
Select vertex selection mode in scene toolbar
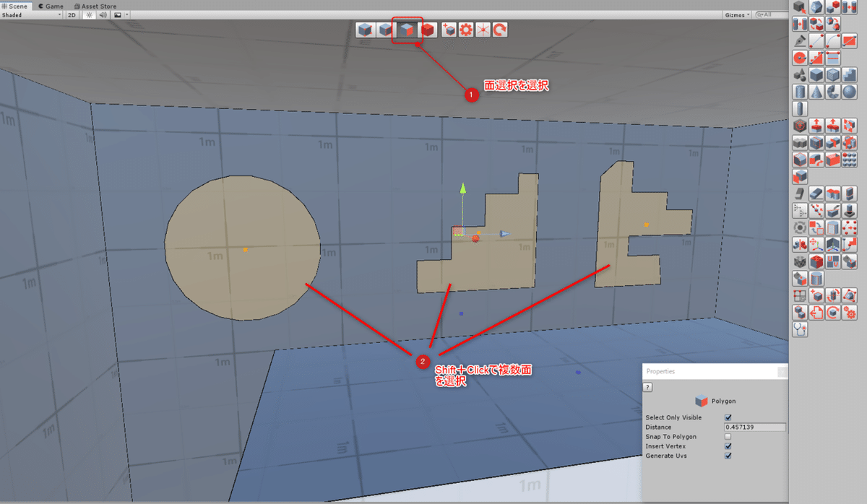(x=365, y=30)
